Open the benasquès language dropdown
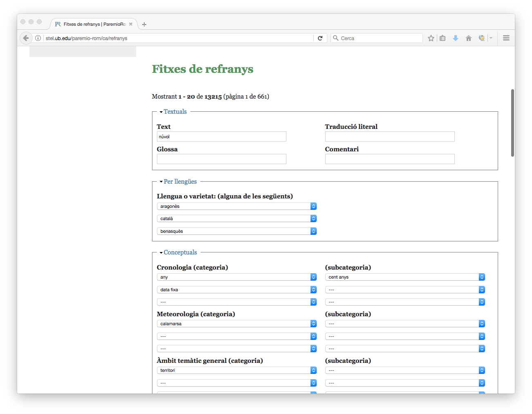 (237, 232)
